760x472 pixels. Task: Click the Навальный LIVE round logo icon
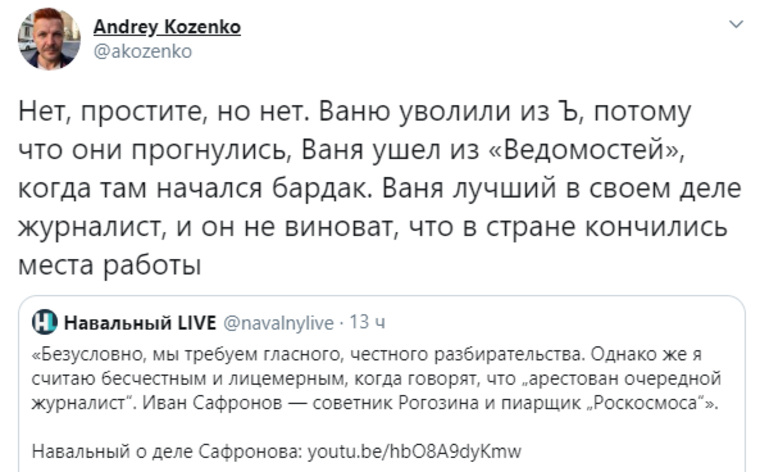coord(45,322)
